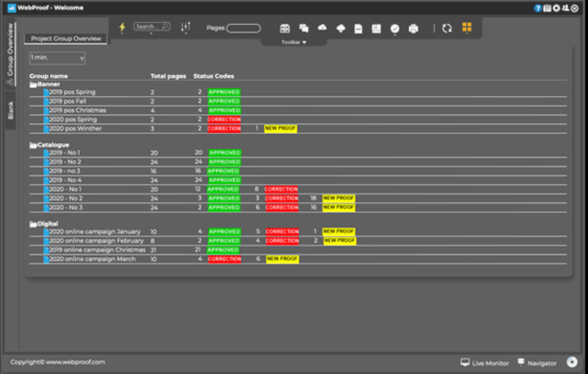Open the 2019 - no 3 catalogue
The width and height of the screenshot is (588, 374).
tap(65, 171)
